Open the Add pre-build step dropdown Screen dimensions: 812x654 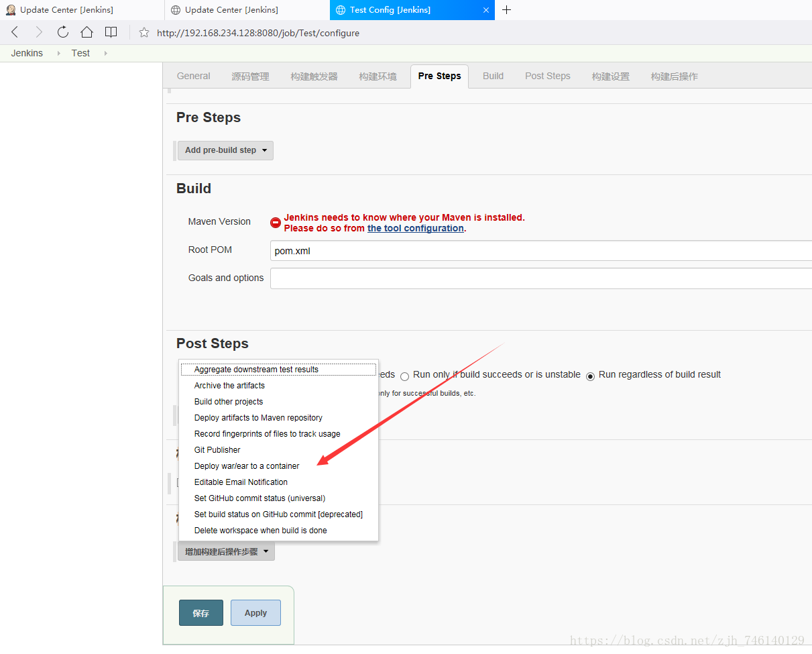coord(225,150)
